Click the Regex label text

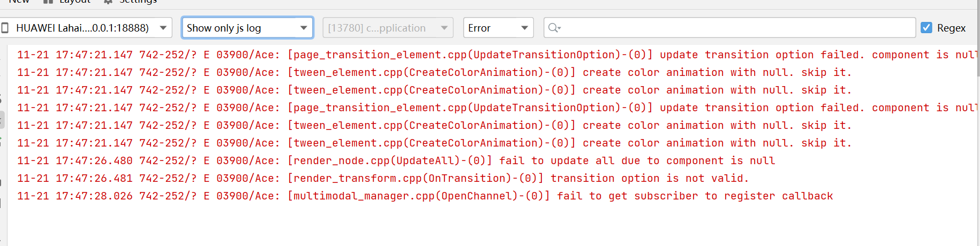coord(951,28)
